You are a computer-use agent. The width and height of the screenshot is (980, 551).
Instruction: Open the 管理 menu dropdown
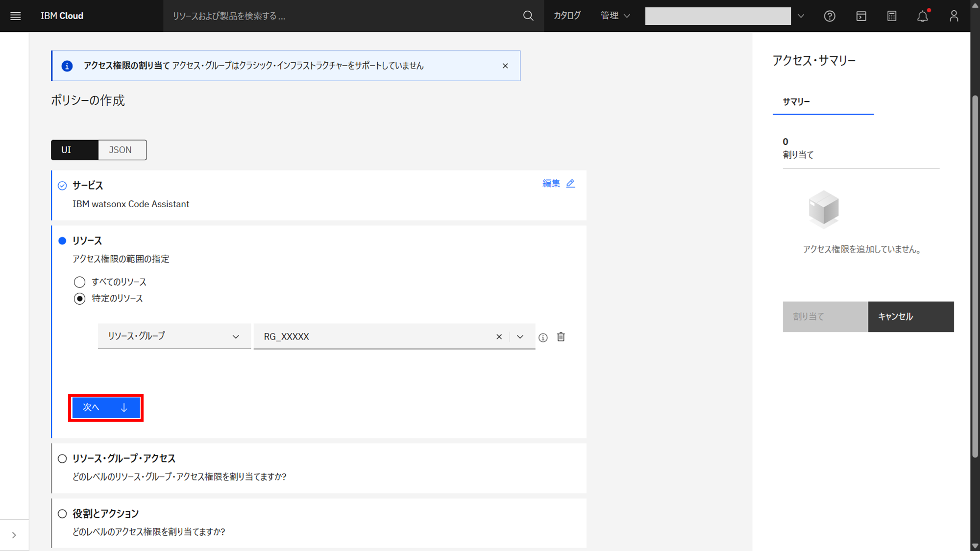615,16
